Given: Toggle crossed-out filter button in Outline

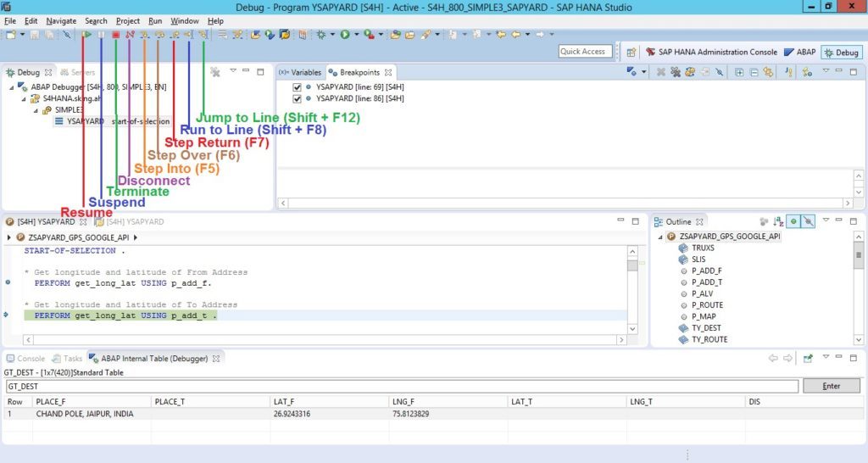Looking at the screenshot, I should (808, 221).
